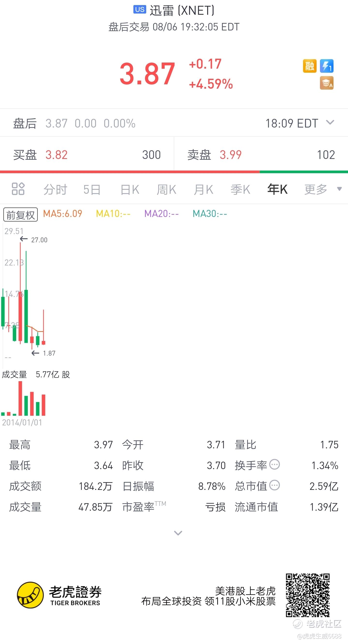Image resolution: width=348 pixels, height=644 pixels.
Task: Tap the 换手率 value 1.34%
Action: [325, 465]
